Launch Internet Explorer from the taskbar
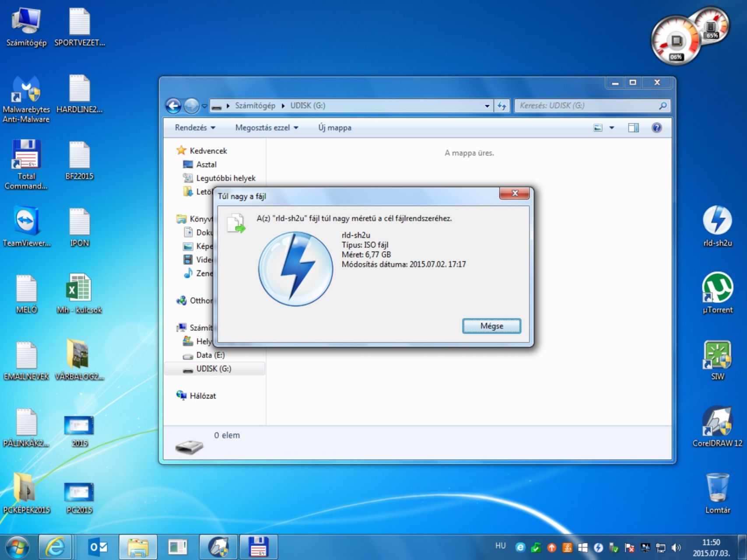The width and height of the screenshot is (747, 560). [55, 547]
